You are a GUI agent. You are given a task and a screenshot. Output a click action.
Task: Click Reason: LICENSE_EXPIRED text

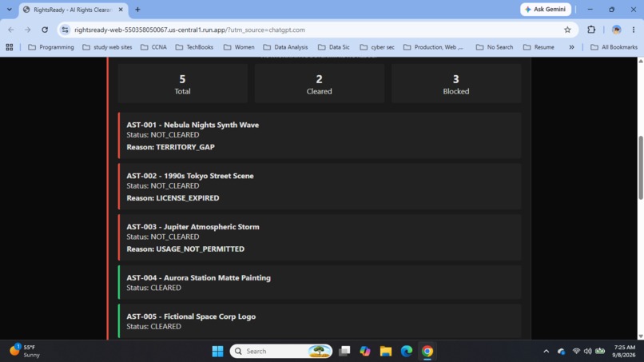coord(173,198)
